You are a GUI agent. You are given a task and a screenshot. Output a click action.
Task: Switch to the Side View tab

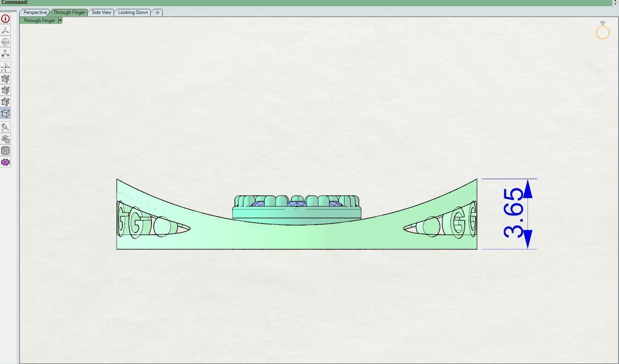[101, 12]
